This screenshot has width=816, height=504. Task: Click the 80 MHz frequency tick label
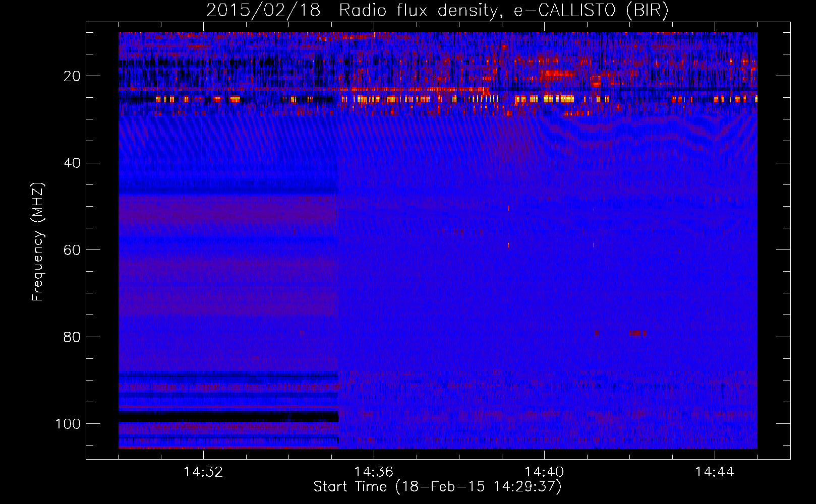[x=72, y=337]
